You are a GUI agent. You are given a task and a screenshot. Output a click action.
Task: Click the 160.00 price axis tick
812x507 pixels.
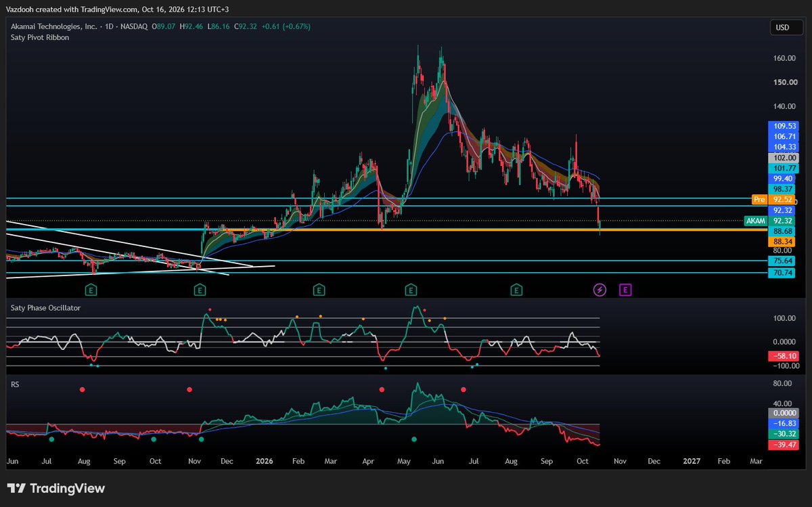[x=784, y=58]
